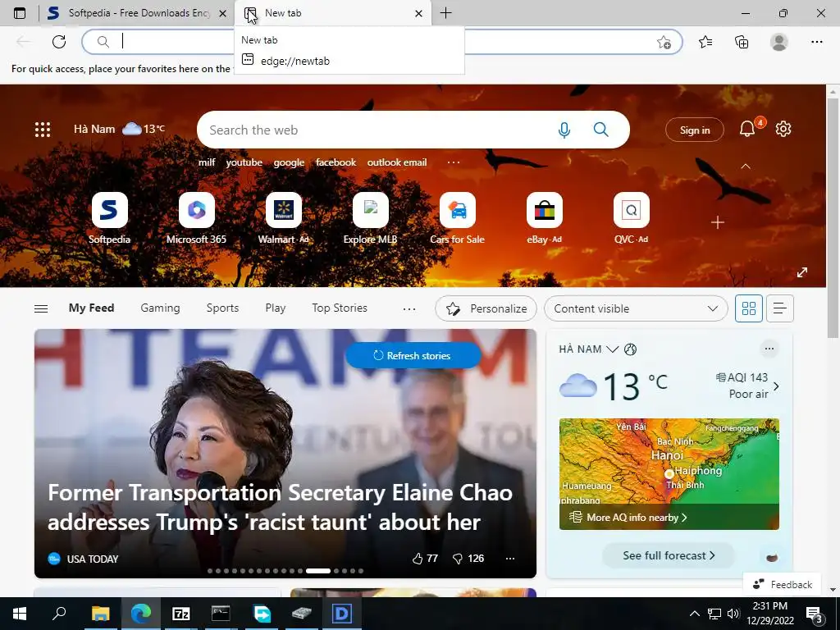Click the Sign in button
840x630 pixels.
[x=695, y=130]
